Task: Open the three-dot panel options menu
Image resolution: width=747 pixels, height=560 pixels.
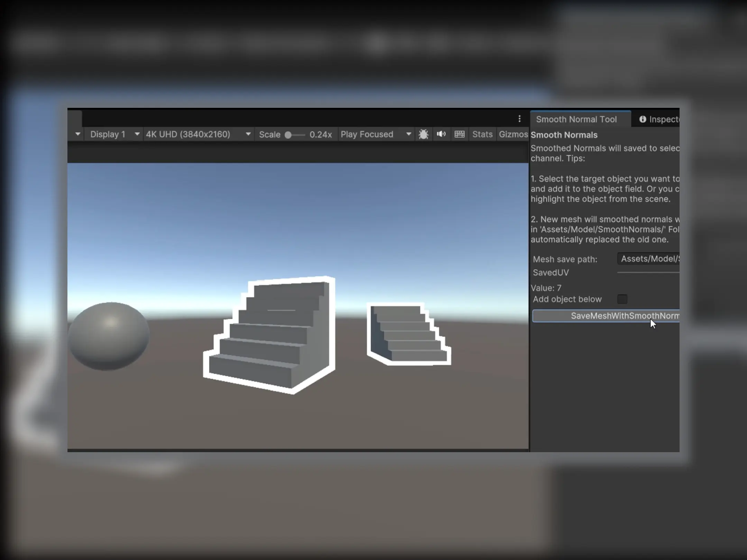Action: [519, 119]
